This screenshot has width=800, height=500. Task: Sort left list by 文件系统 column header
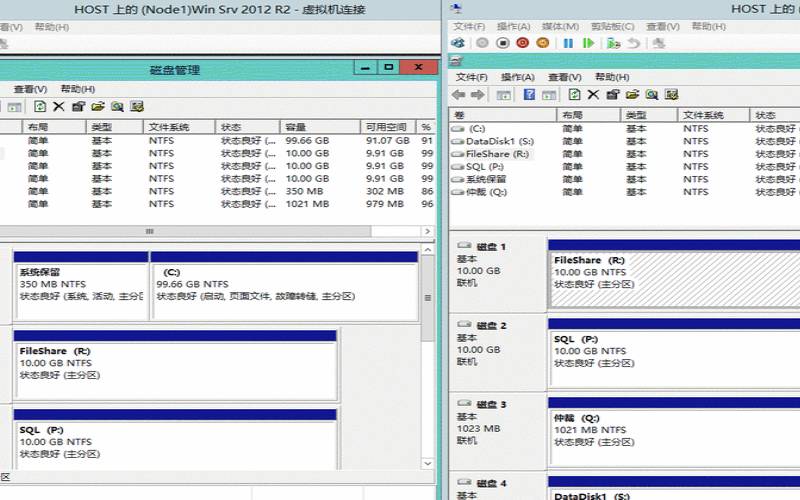point(179,127)
